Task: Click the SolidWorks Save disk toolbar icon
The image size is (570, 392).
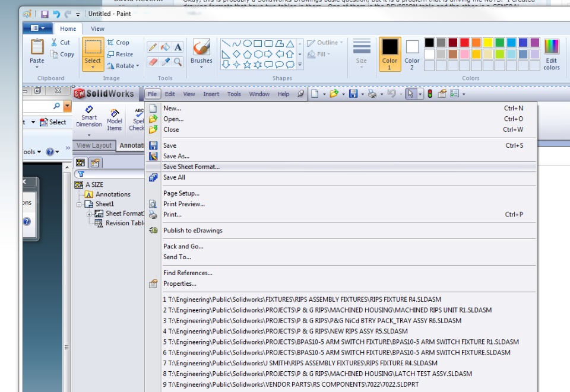Action: (353, 94)
